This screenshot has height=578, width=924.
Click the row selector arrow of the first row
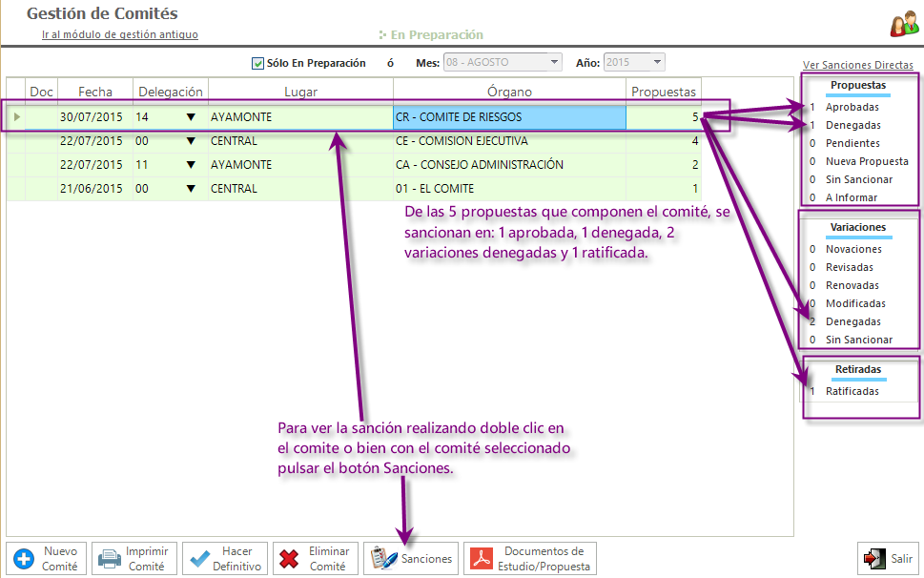point(16,117)
